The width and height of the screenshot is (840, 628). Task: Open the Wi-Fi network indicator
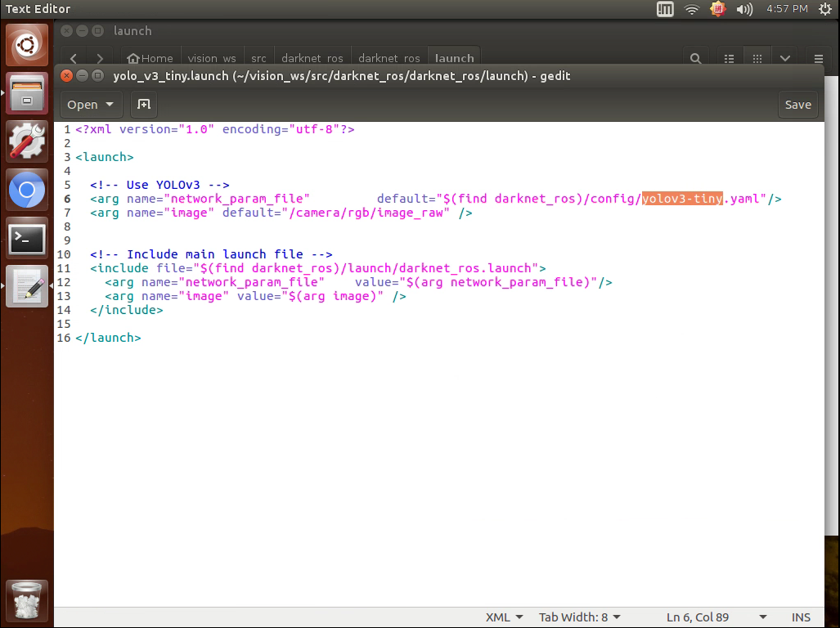[x=692, y=9]
